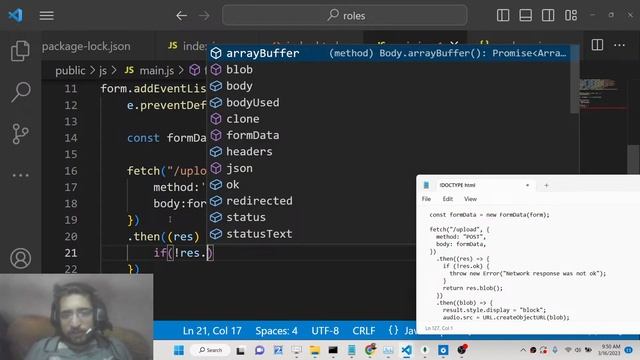The width and height of the screenshot is (640, 360).
Task: Choose 'blob' suggestion
Action: (389, 69)
